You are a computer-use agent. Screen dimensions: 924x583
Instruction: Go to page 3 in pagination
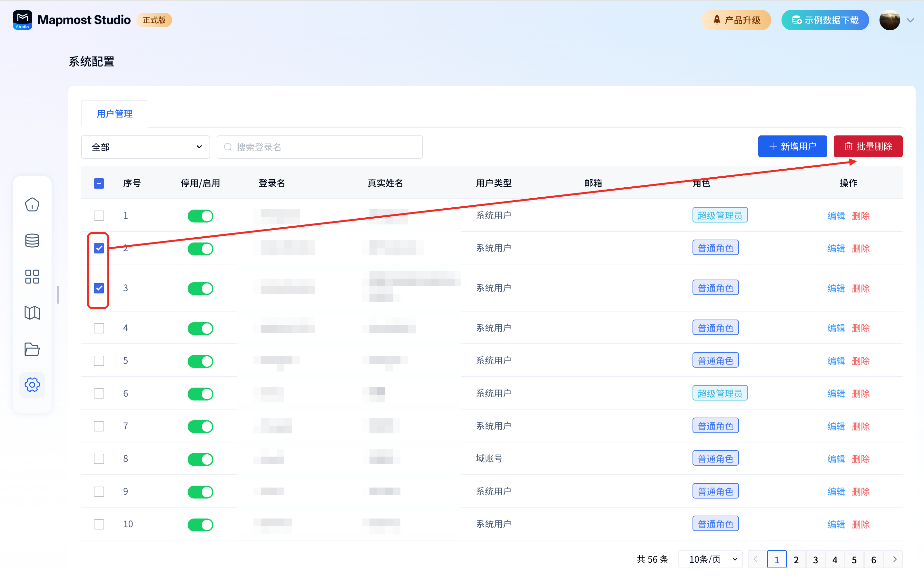point(815,559)
